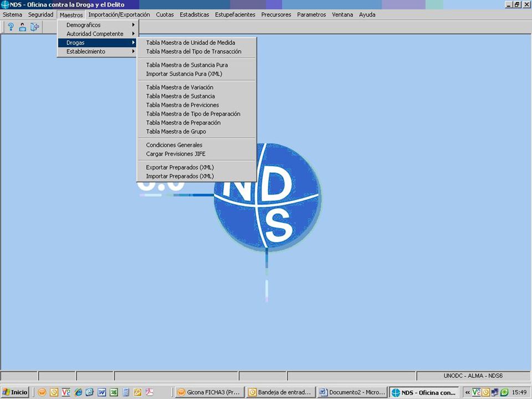Click the clock quick launch icon
This screenshot has height=399, width=532.
54,392
